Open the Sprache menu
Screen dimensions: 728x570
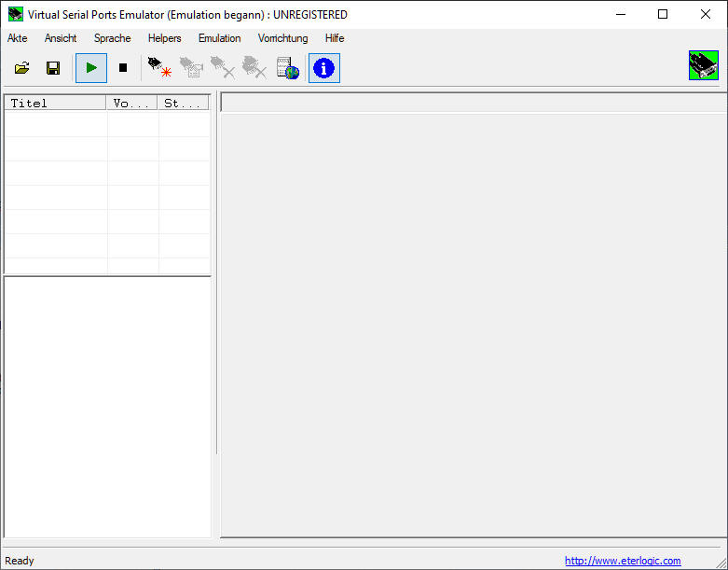pyautogui.click(x=113, y=38)
